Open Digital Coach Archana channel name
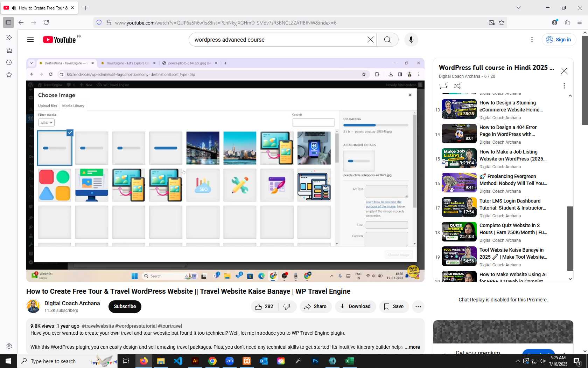This screenshot has height=368, width=588. 72,303
